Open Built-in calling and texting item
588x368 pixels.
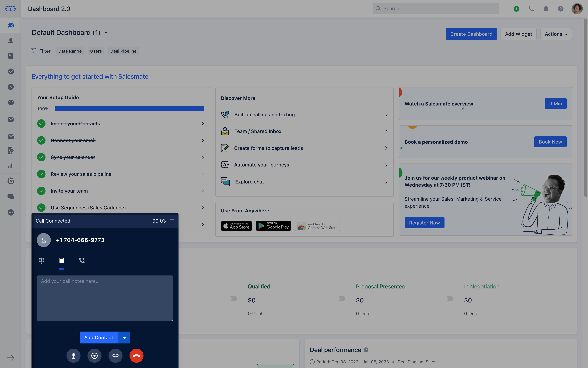point(304,115)
